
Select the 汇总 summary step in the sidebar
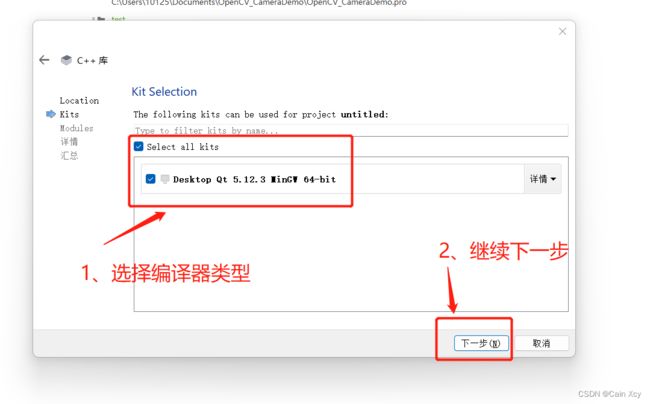click(x=69, y=155)
